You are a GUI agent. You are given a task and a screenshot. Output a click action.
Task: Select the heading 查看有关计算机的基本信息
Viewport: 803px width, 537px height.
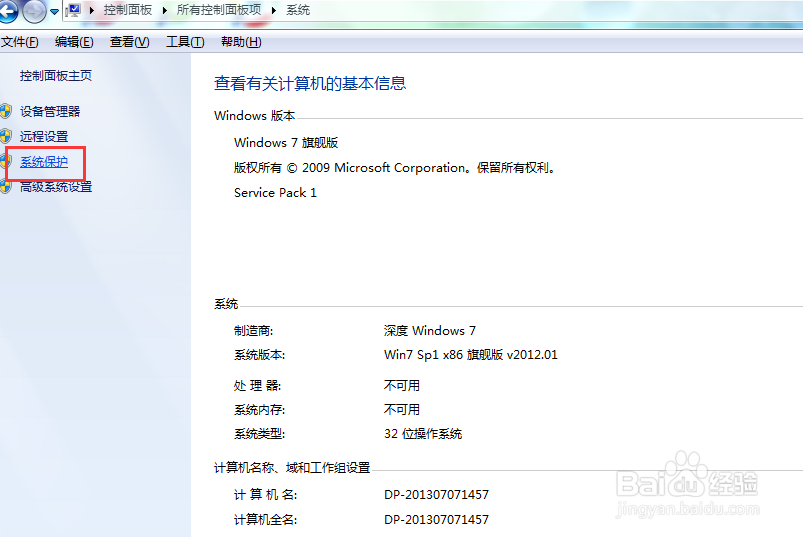pos(310,83)
